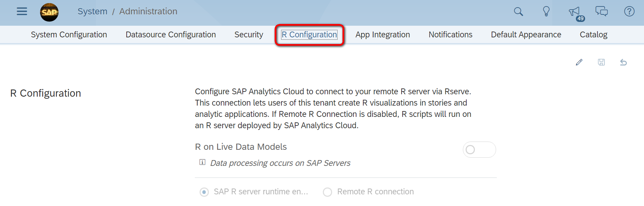The image size is (644, 206).
Task: Click System breadcrumb link
Action: click(x=92, y=11)
